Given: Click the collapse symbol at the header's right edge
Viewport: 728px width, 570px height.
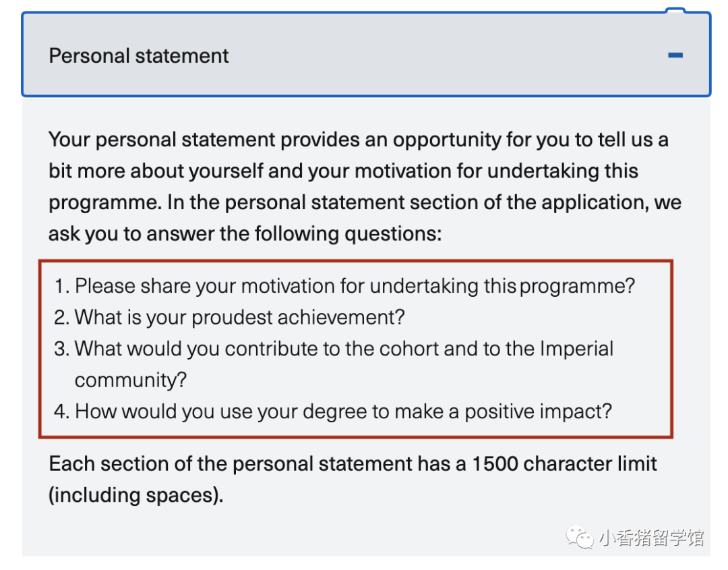Looking at the screenshot, I should [x=676, y=55].
